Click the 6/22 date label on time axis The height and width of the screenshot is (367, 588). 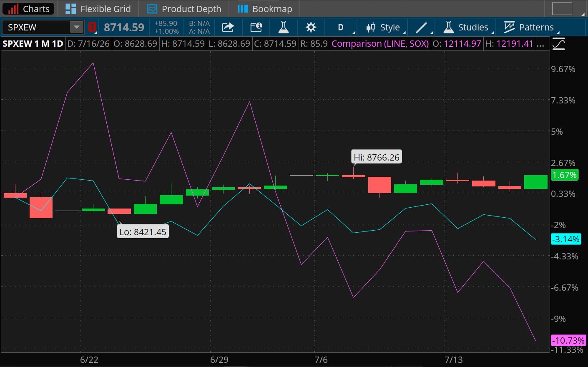click(x=89, y=359)
